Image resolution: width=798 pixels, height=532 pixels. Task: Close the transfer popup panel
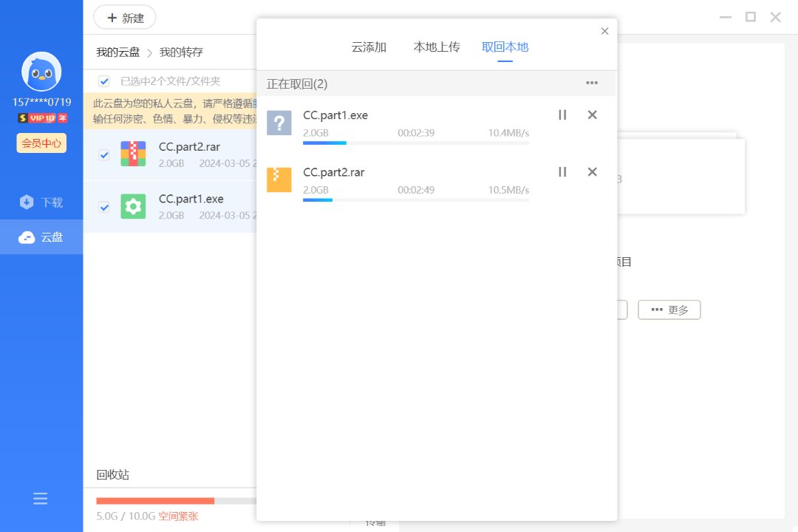coord(604,31)
